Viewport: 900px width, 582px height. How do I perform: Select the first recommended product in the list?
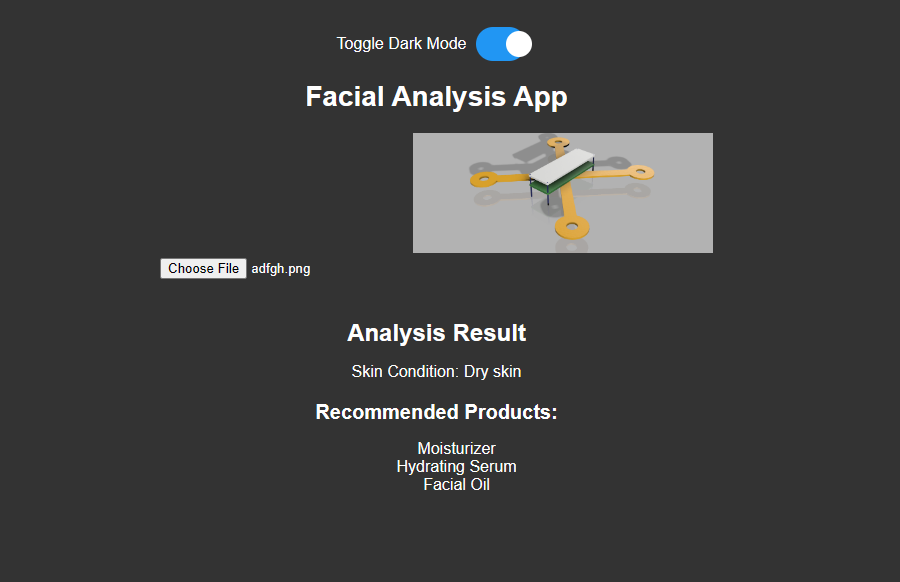click(x=456, y=448)
